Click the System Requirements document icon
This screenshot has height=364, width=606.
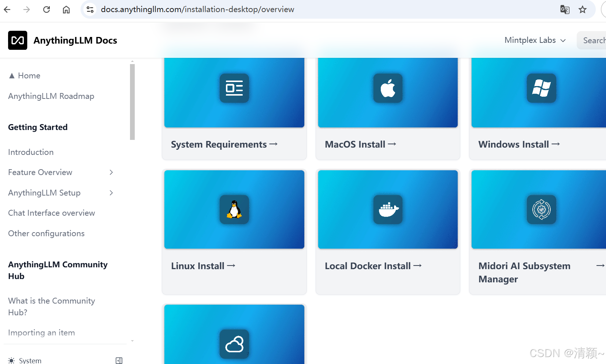click(x=234, y=88)
